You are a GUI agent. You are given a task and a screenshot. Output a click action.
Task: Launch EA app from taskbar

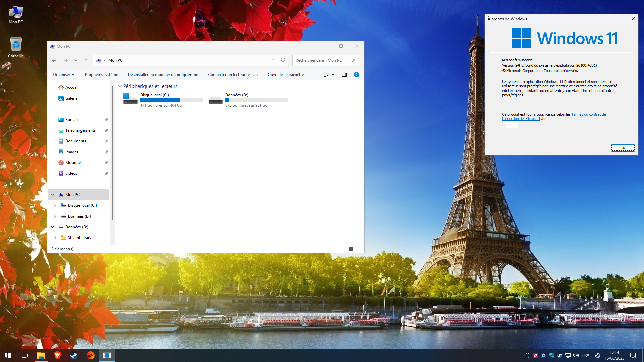pos(91,355)
